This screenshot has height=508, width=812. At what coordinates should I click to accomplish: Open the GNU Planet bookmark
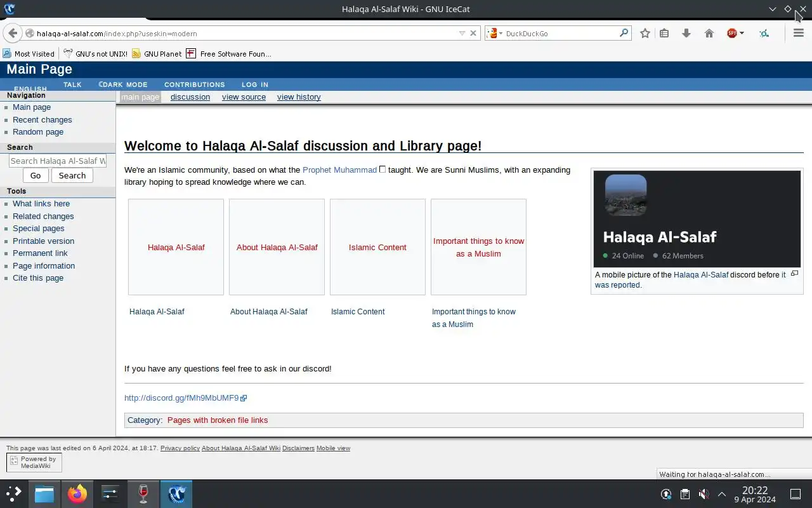point(157,54)
